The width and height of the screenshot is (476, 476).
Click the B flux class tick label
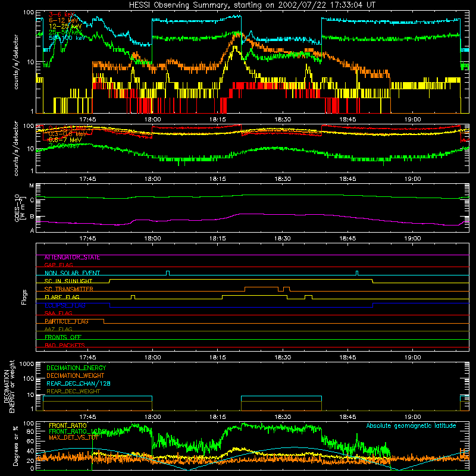point(32,217)
